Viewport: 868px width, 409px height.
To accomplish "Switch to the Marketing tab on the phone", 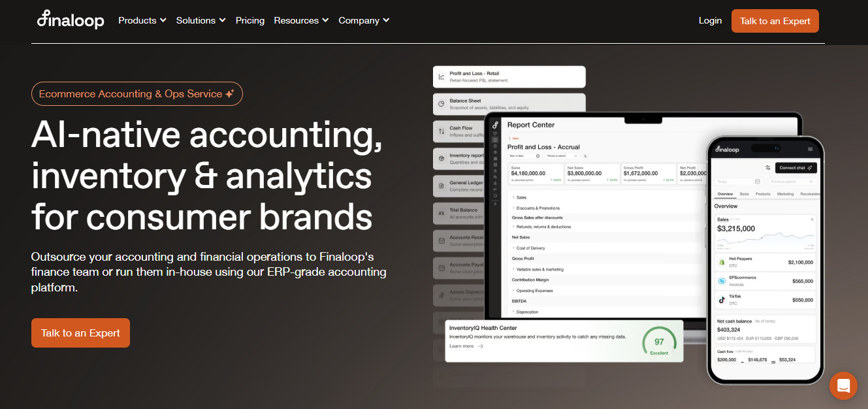I will coord(785,194).
